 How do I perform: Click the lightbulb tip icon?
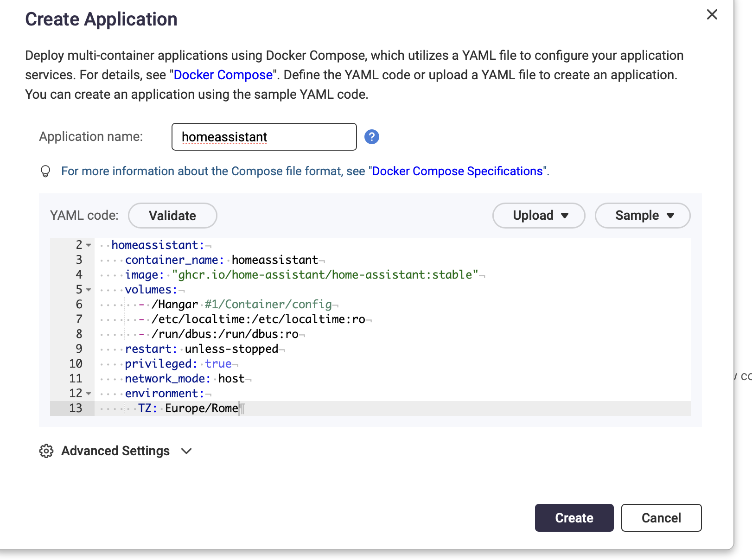point(45,172)
